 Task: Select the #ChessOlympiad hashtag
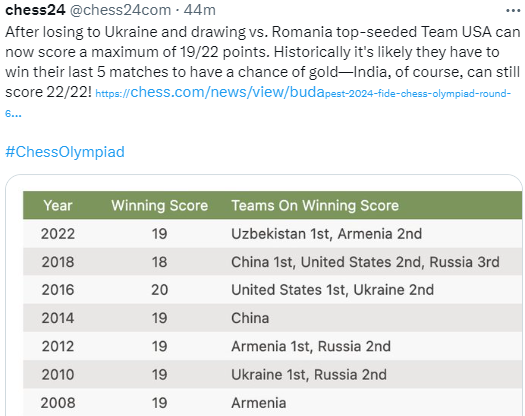(65, 152)
